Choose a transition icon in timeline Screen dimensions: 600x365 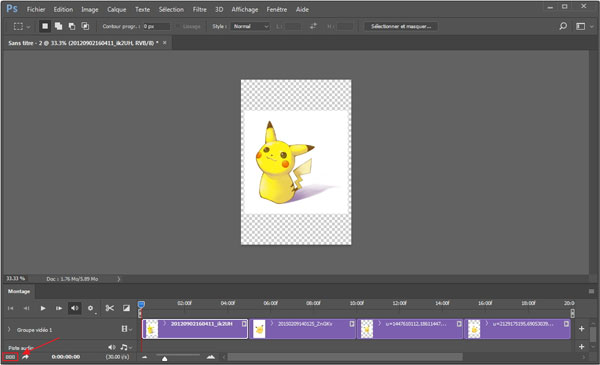126,308
